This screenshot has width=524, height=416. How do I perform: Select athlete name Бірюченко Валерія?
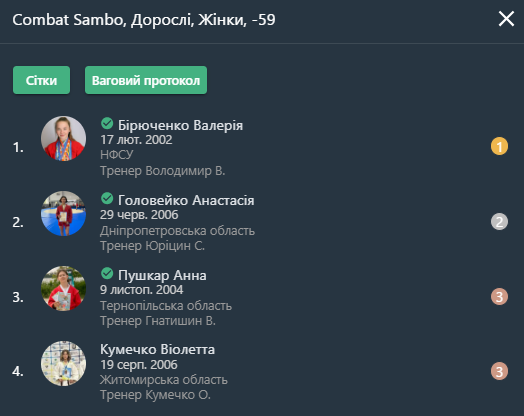pyautogui.click(x=180, y=125)
